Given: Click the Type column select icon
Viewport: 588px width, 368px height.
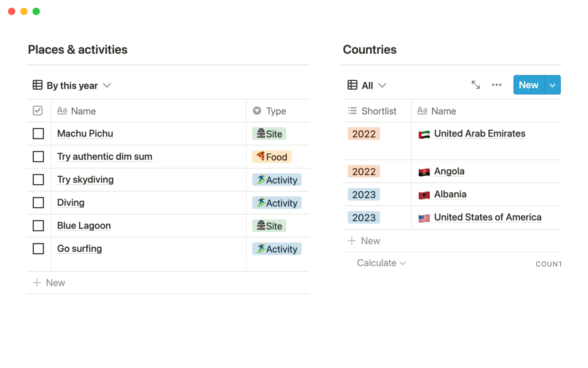Looking at the screenshot, I should (257, 111).
